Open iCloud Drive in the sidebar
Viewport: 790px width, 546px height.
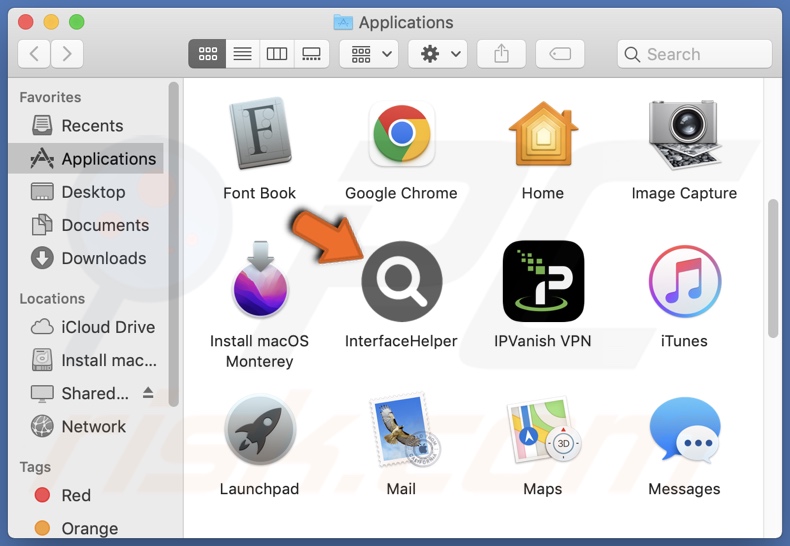point(86,327)
